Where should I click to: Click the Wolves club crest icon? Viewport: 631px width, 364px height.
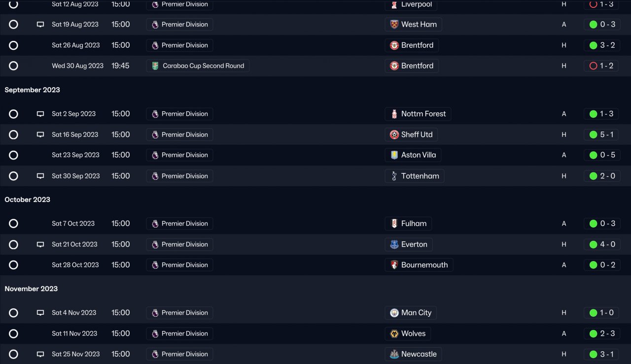pos(394,334)
